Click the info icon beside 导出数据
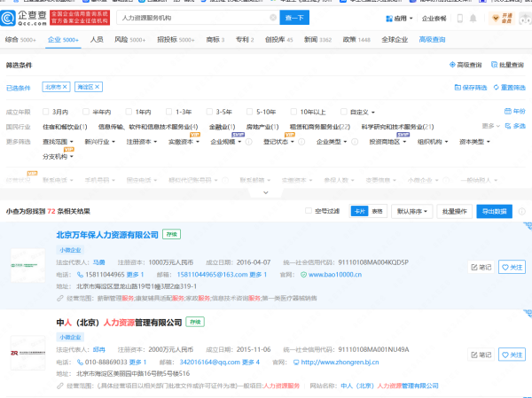Image resolution: width=532 pixels, height=398 pixels. pyautogui.click(x=522, y=211)
